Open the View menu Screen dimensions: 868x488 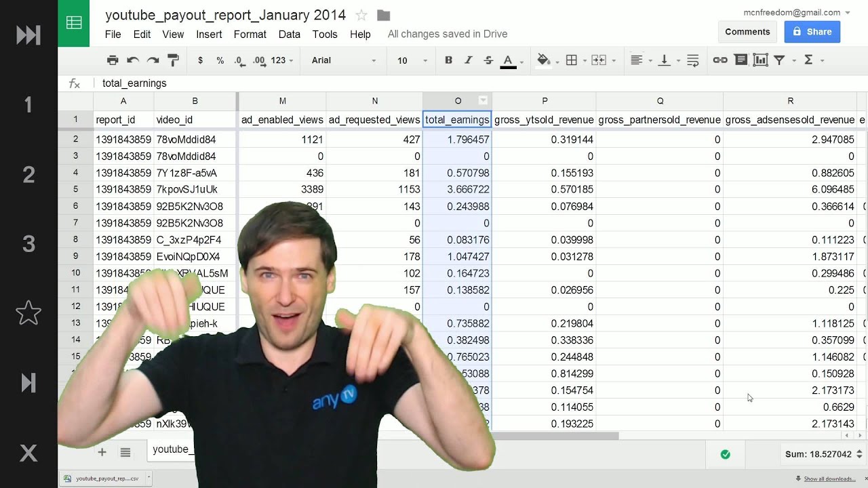(173, 34)
